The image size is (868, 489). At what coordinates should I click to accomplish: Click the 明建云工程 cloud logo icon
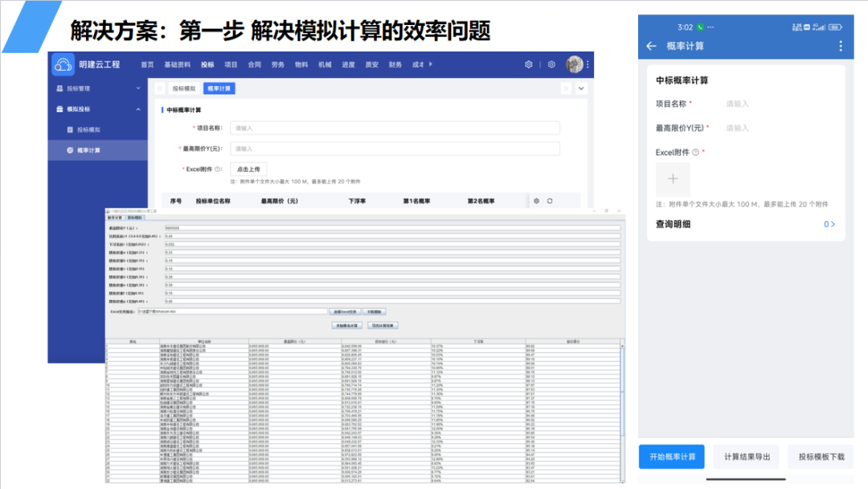point(63,65)
